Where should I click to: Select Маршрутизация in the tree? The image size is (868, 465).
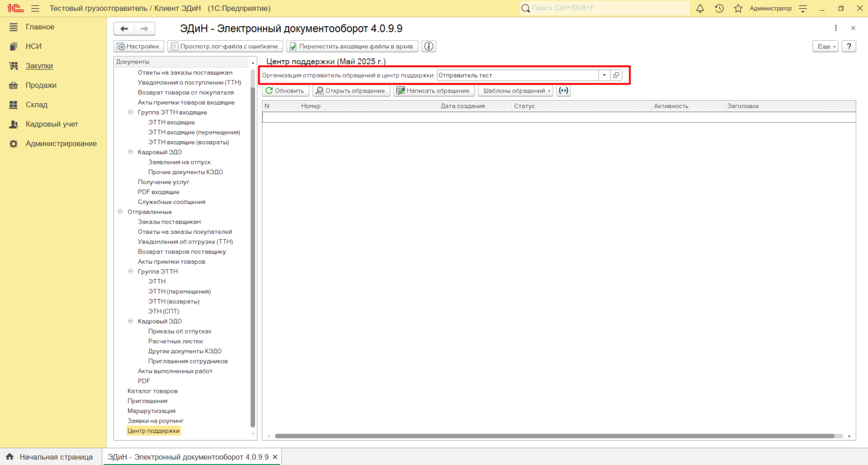tap(151, 411)
